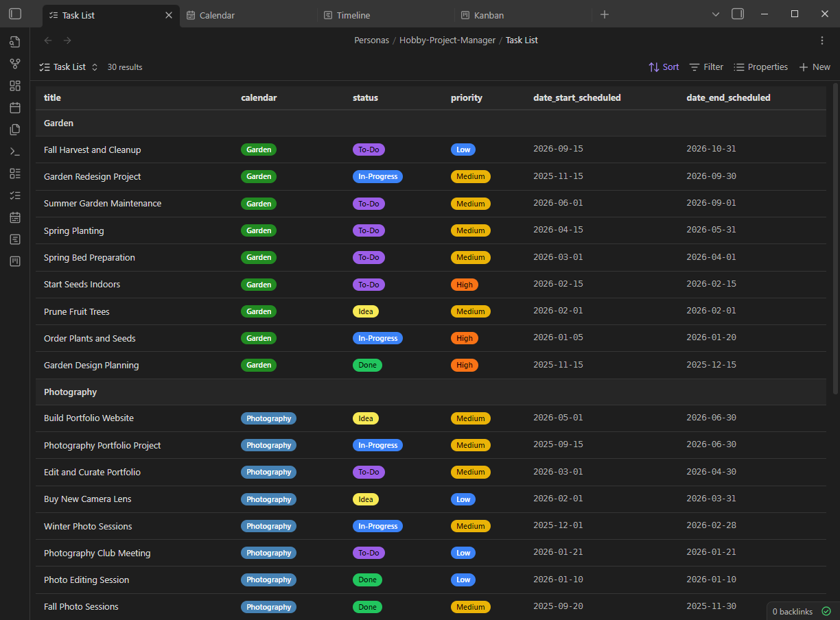Open the Task List view switcher dropdown
This screenshot has height=620, width=840.
(x=95, y=67)
